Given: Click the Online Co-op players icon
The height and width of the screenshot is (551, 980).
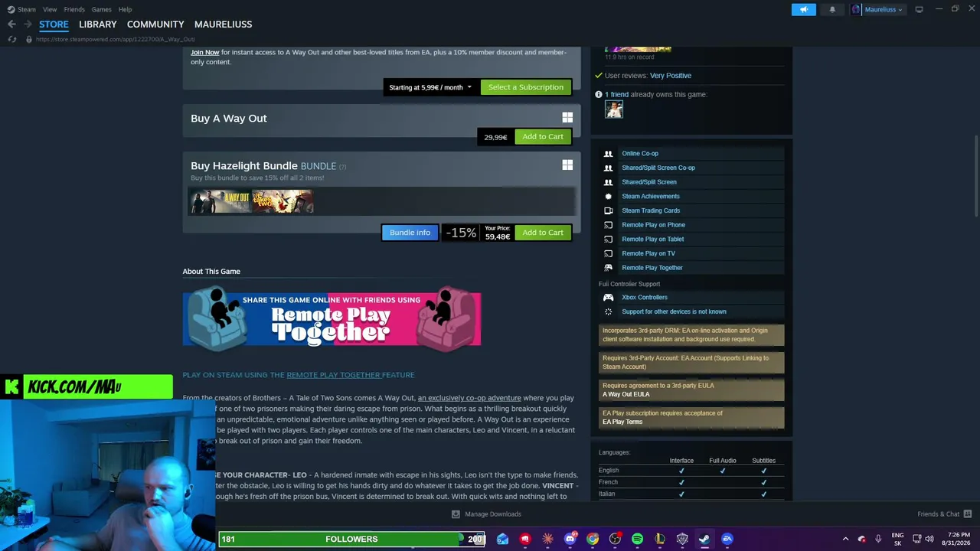Looking at the screenshot, I should [x=608, y=153].
